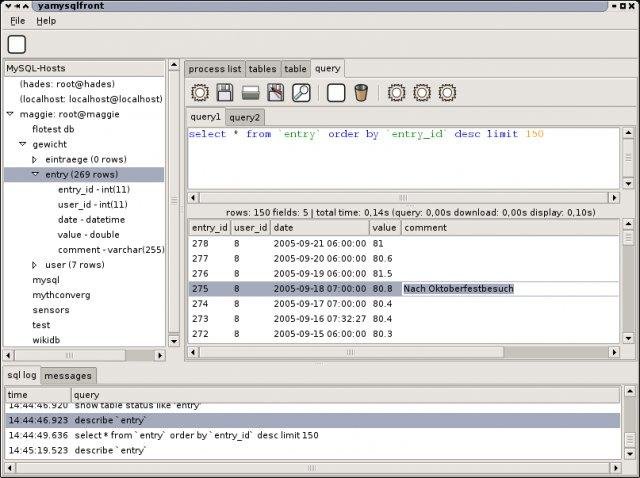Select the date - datetime field
This screenshot has width=640, height=478.
[x=91, y=220]
